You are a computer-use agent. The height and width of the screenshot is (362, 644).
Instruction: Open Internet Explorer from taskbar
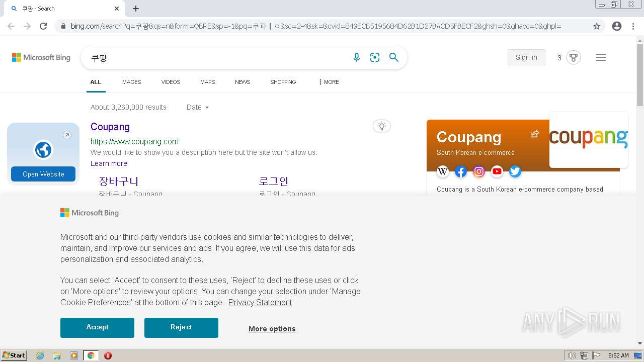coord(40,355)
